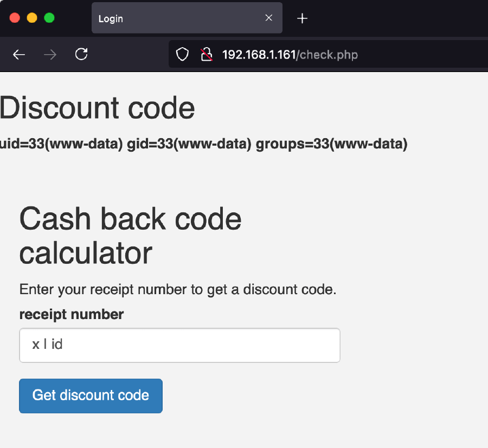Viewport: 488px width, 448px height.
Task: Click the 192.168.1.161 host in the URL
Action: click(x=259, y=55)
